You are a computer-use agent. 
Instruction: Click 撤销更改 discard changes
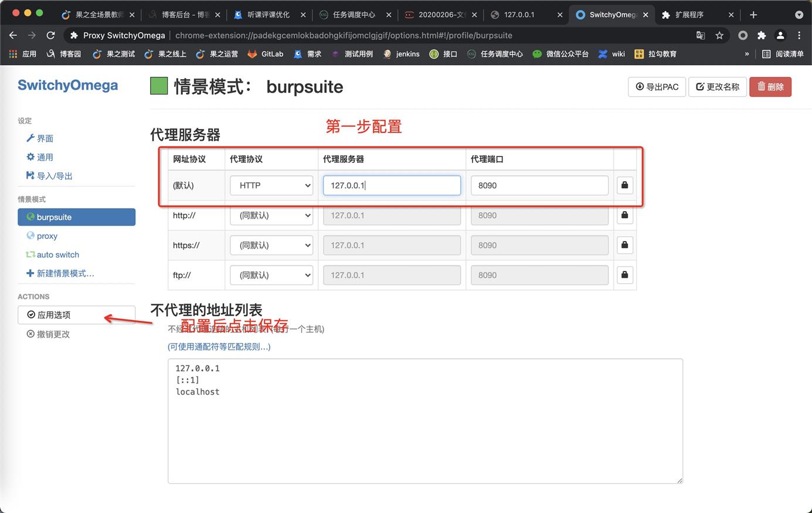(x=48, y=334)
